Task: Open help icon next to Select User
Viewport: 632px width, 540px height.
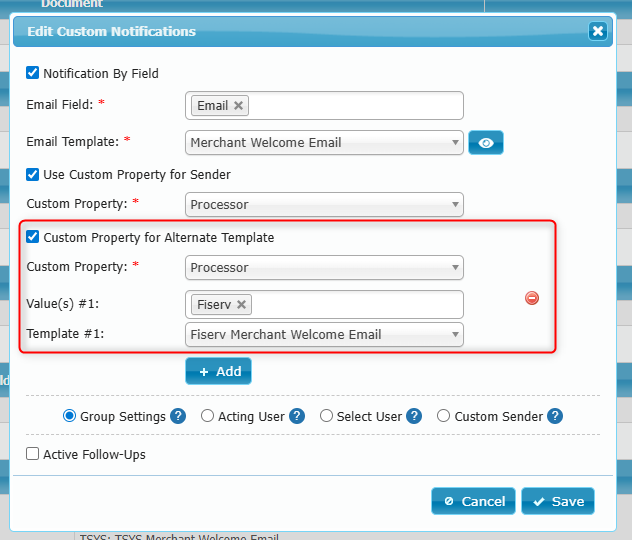Action: tap(414, 416)
